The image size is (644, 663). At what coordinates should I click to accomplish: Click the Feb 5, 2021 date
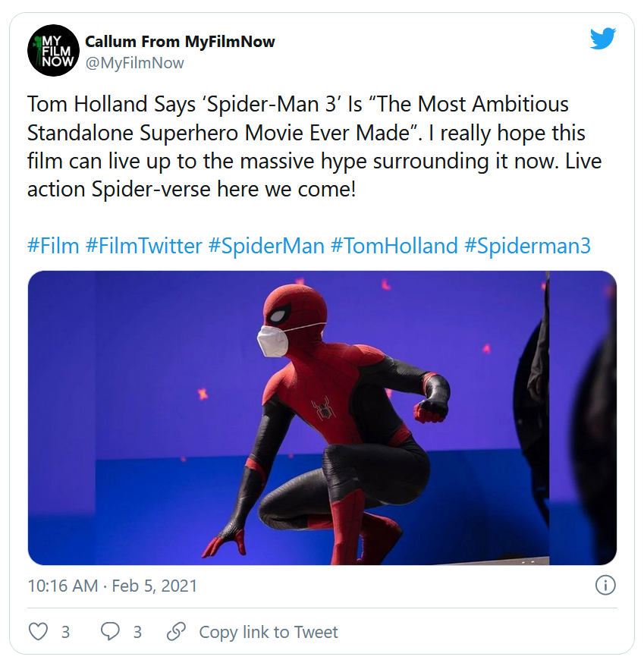(x=154, y=586)
